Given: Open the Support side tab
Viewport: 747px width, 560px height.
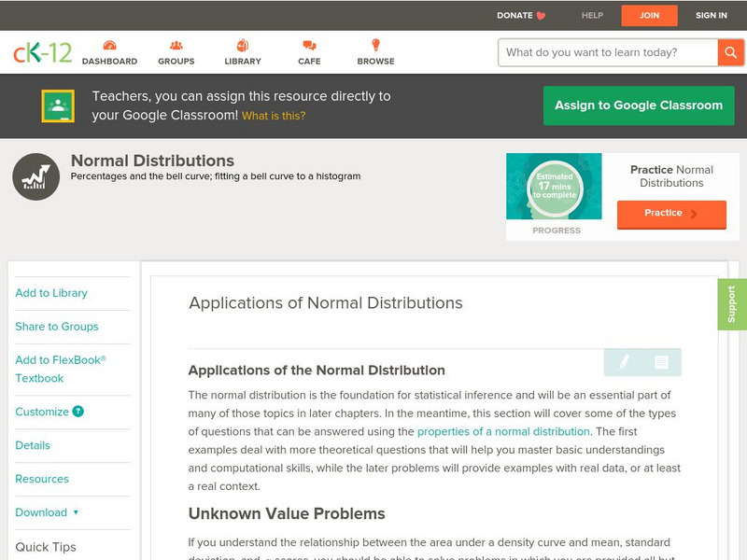Looking at the screenshot, I should click(731, 304).
